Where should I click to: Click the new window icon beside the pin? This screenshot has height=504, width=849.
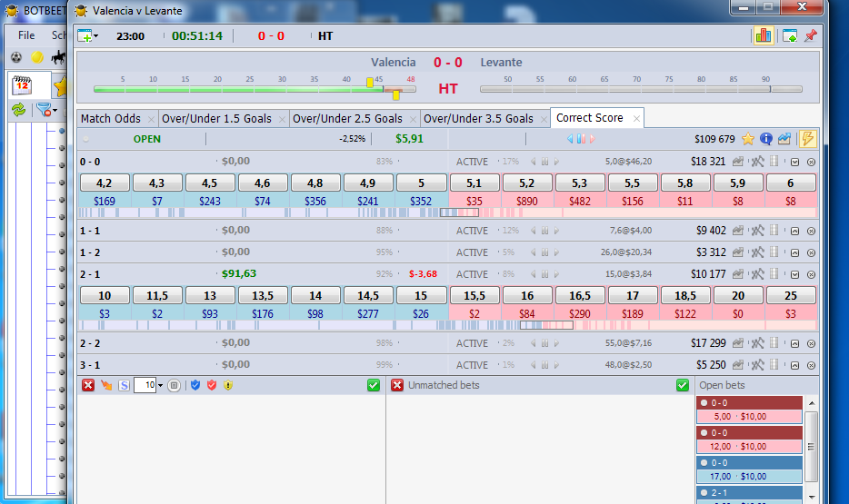(790, 36)
